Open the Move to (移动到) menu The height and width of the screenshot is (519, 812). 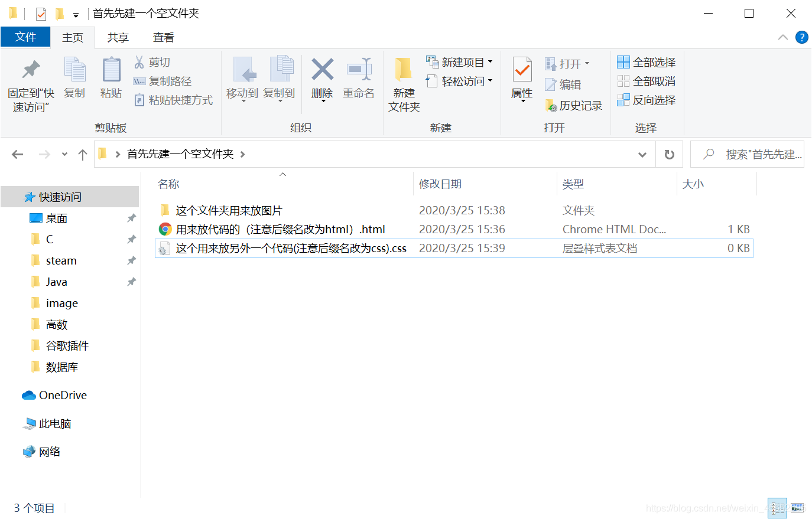pos(242,79)
